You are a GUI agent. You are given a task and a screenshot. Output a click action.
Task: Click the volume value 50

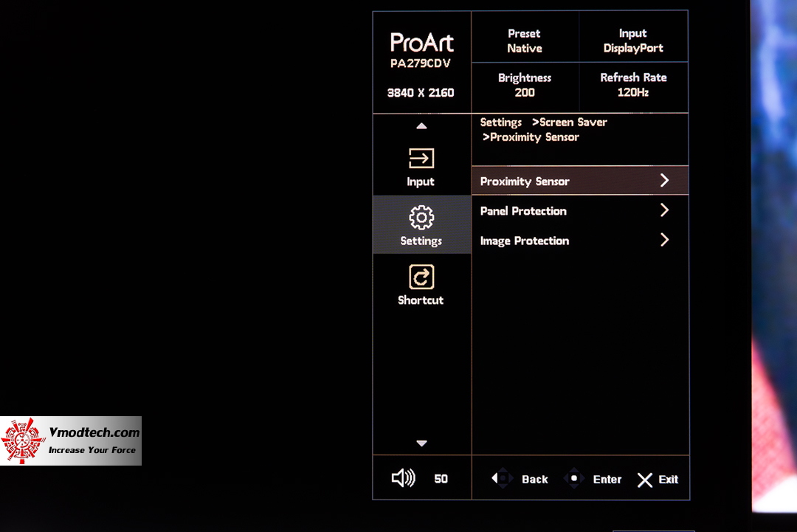coord(441,479)
